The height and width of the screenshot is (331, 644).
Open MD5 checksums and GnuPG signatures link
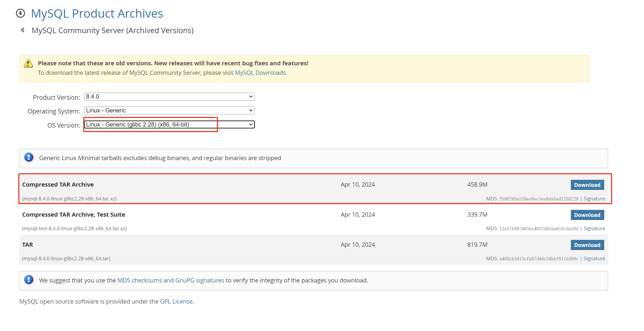tap(171, 280)
